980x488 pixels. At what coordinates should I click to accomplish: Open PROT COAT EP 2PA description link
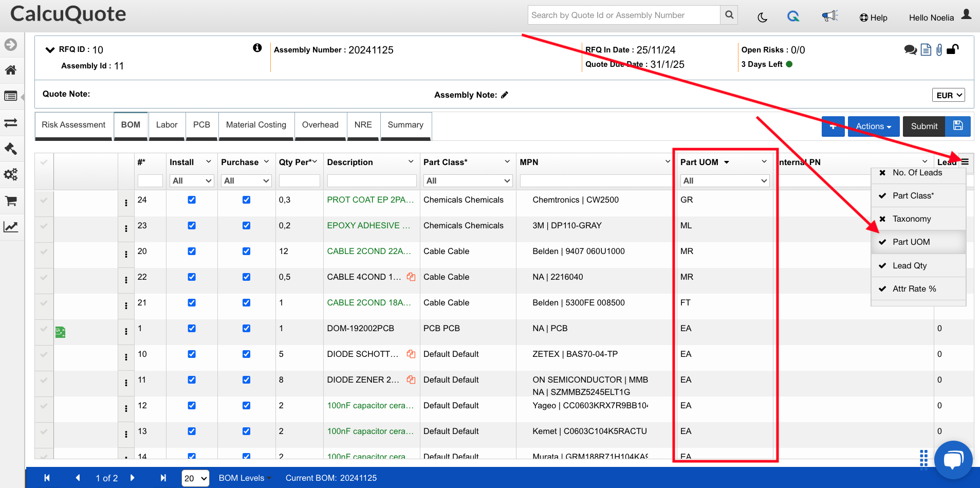[x=370, y=200]
